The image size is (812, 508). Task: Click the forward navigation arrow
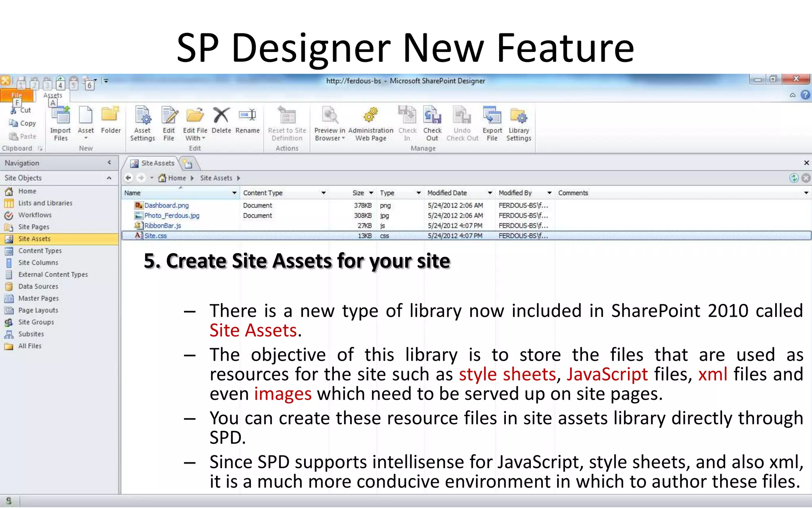click(x=141, y=178)
